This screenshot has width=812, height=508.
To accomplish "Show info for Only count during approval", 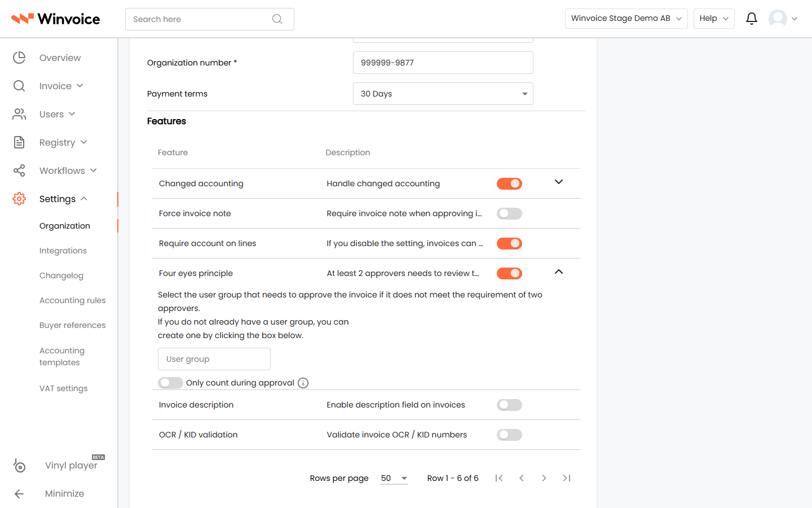I will [303, 383].
